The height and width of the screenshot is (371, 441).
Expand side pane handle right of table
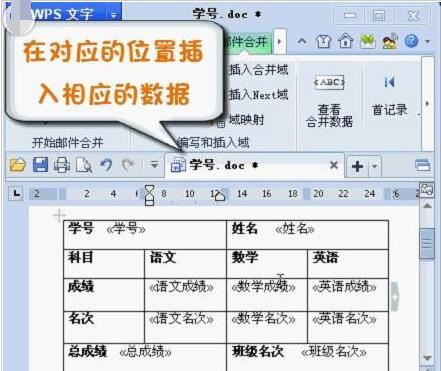point(395,296)
